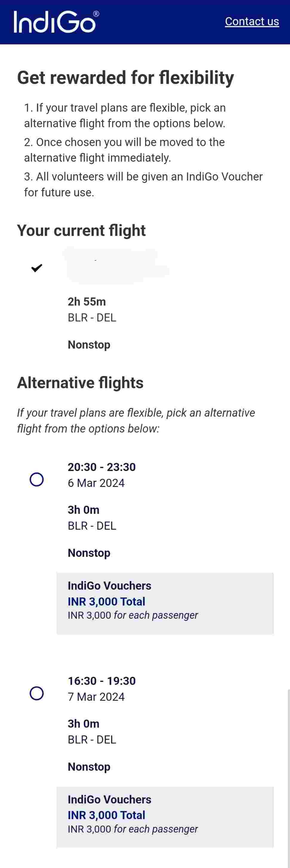
Task: Select the 20:30 - 23:30 flight radio button
Action: (37, 479)
